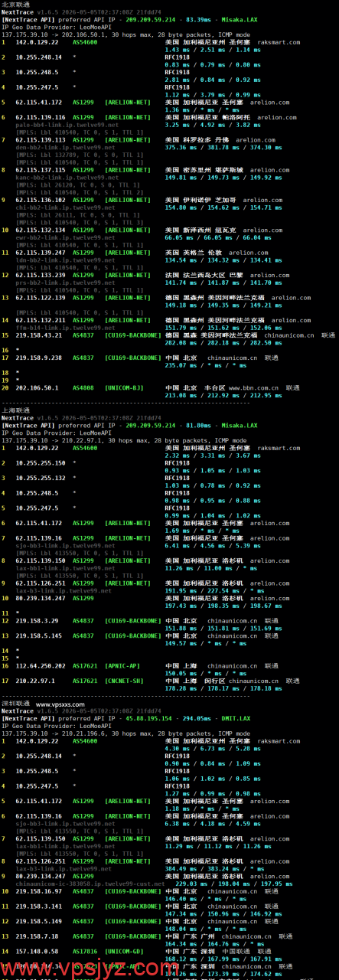
Task: Select hop IP 219.158.43.21
Action: pyautogui.click(x=38, y=335)
